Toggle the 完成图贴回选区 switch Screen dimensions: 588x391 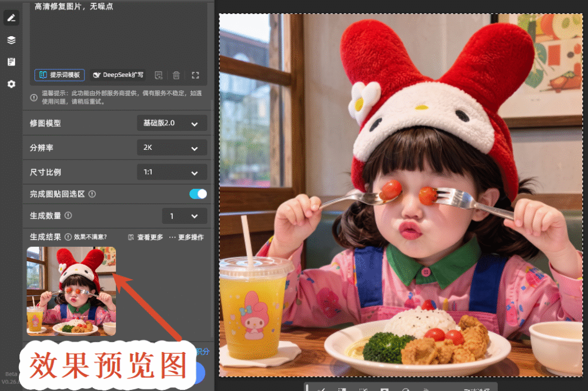point(198,194)
